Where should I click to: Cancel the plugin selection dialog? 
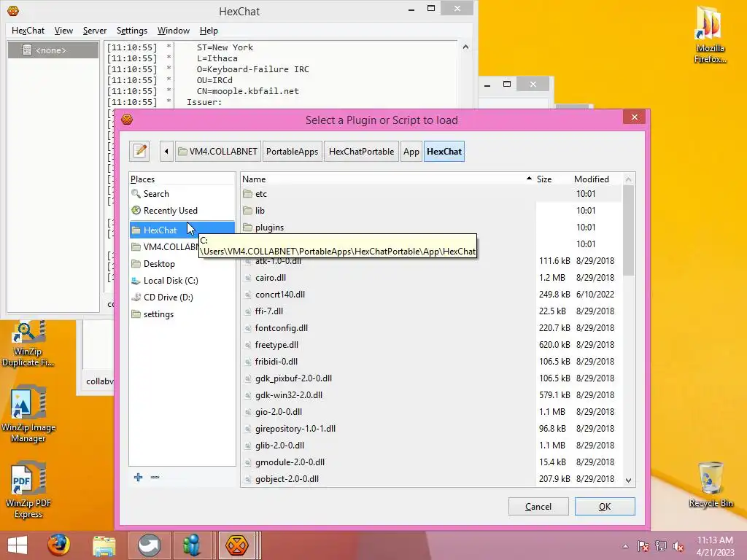(x=538, y=507)
